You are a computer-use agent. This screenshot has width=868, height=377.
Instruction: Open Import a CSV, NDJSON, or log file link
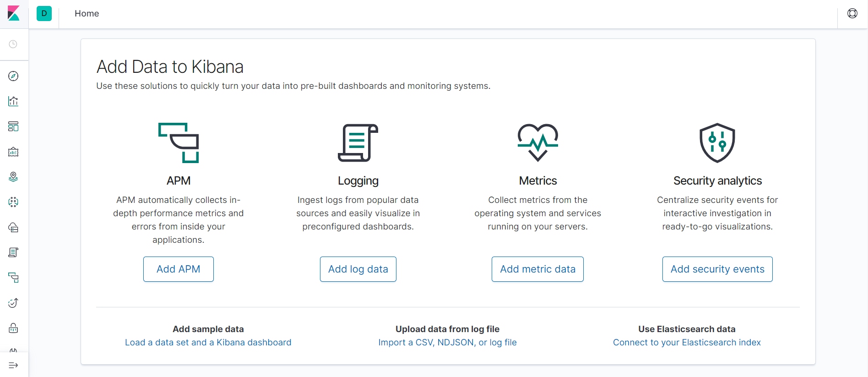pyautogui.click(x=447, y=342)
